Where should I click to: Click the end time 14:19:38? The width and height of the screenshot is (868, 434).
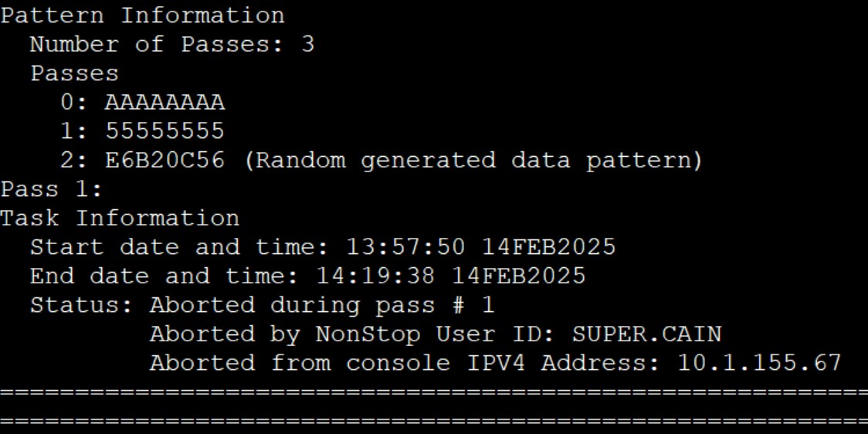click(x=375, y=276)
